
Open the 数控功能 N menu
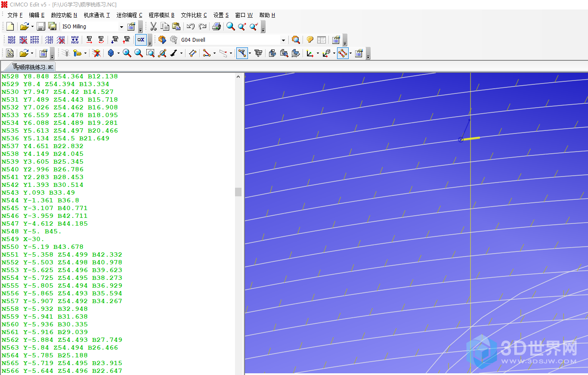coord(64,15)
